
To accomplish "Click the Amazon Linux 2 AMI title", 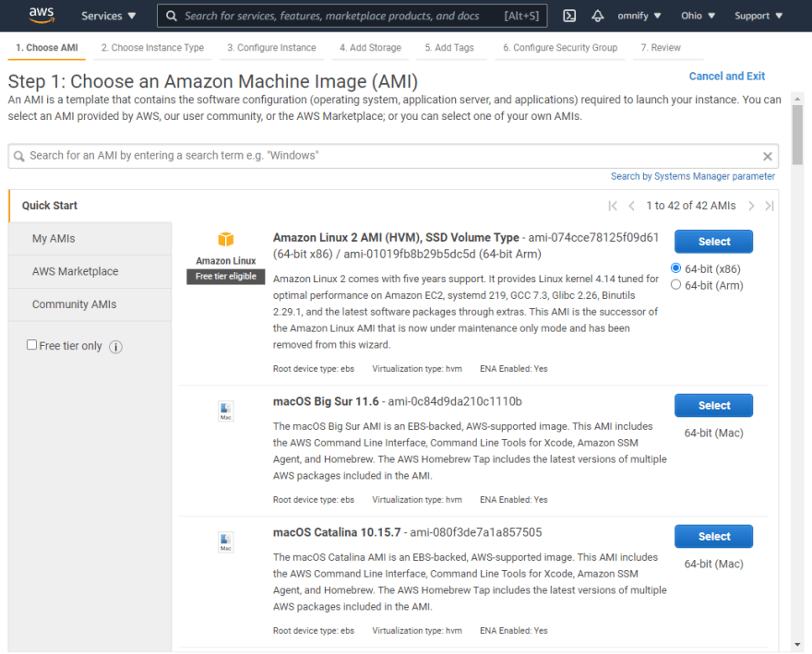I will tap(396, 238).
